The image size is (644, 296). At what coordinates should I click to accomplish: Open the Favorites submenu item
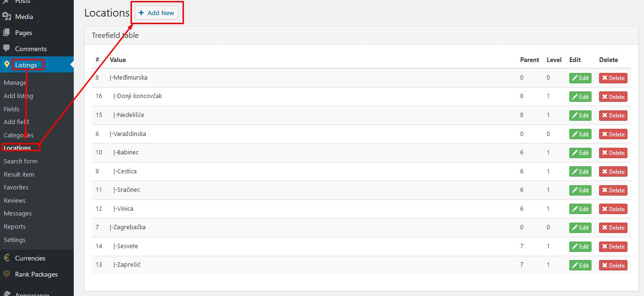16,187
